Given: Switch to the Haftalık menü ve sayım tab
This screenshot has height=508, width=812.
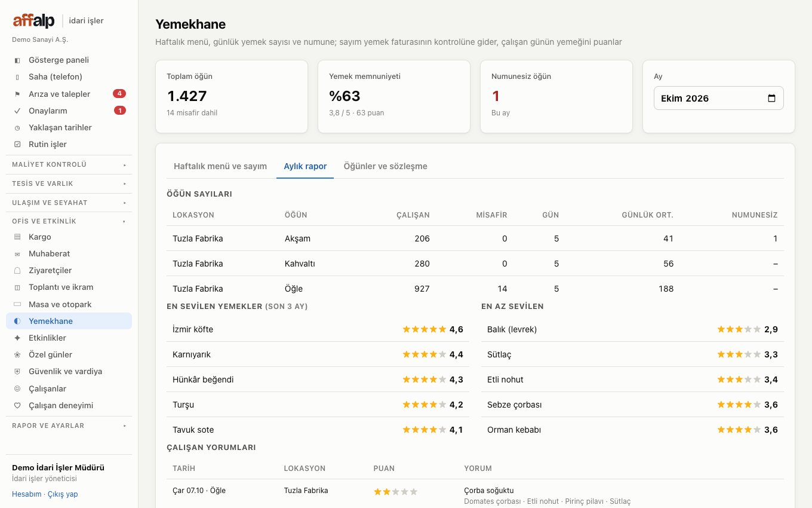Looking at the screenshot, I should [x=220, y=166].
